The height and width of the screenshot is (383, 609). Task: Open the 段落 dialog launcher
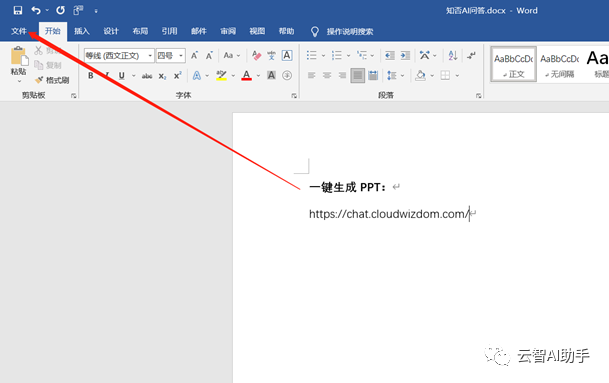[478, 96]
